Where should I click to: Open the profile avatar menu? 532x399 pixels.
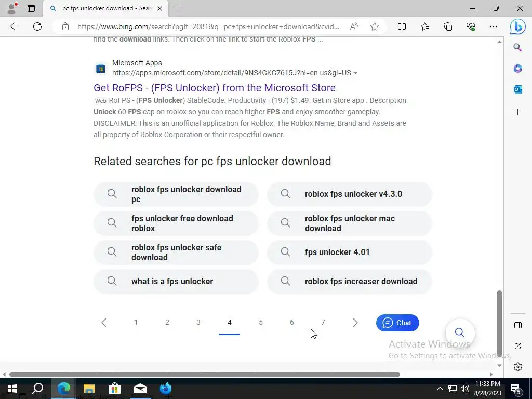pyautogui.click(x=12, y=8)
